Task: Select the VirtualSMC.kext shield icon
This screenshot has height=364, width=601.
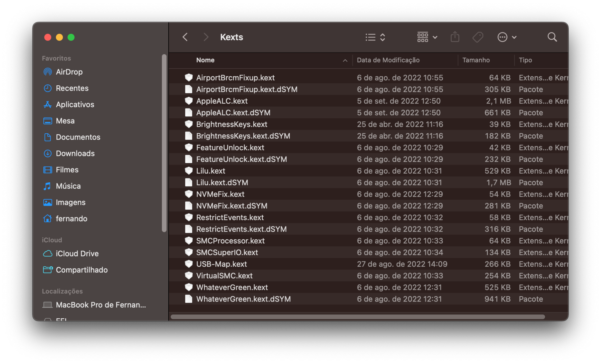Action: (188, 275)
